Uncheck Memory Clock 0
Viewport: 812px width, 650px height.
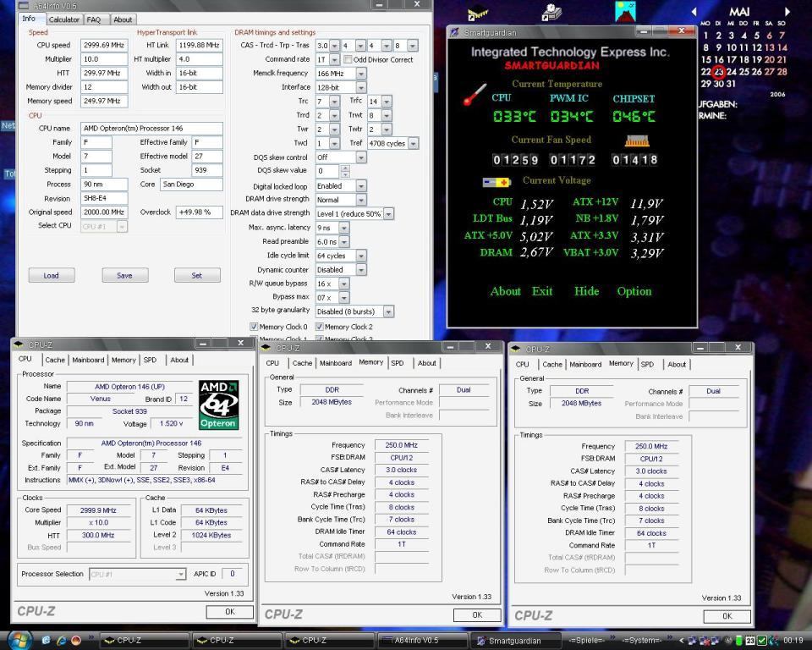pyautogui.click(x=254, y=327)
